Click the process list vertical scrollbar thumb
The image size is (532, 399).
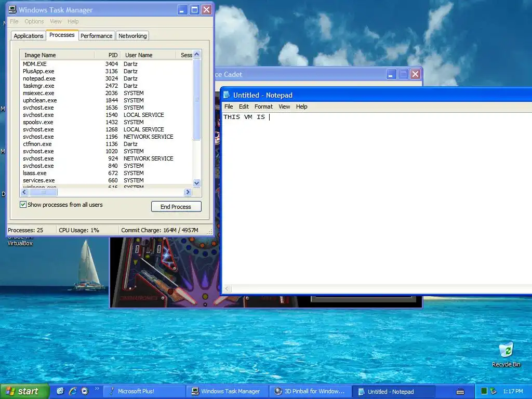[196, 99]
